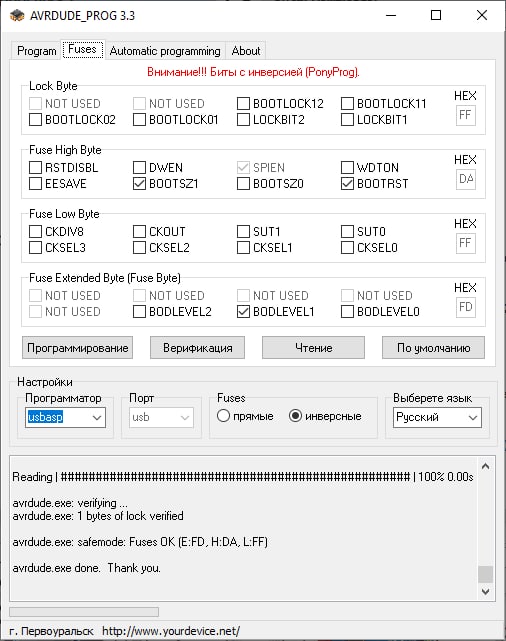
Task: Open the Automatic programming tab
Action: pos(165,51)
